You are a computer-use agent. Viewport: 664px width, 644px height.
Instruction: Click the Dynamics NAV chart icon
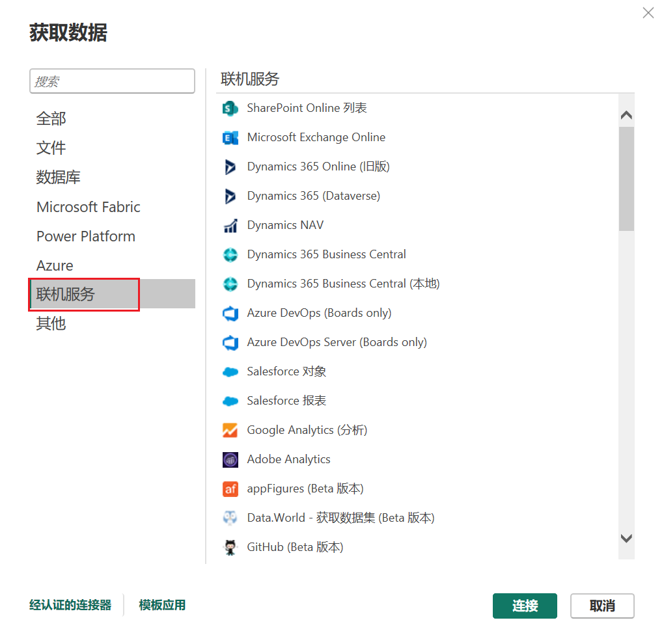[x=230, y=226]
